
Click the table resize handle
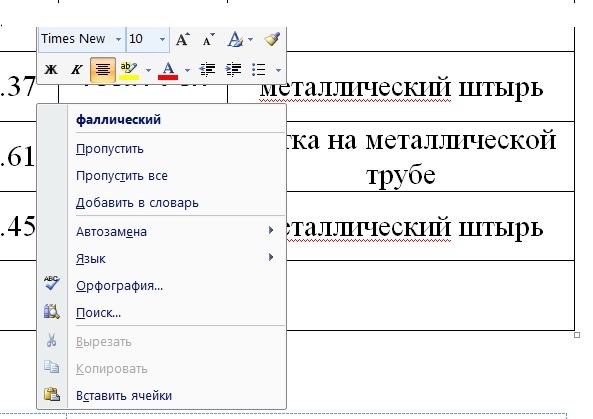pyautogui.click(x=577, y=335)
